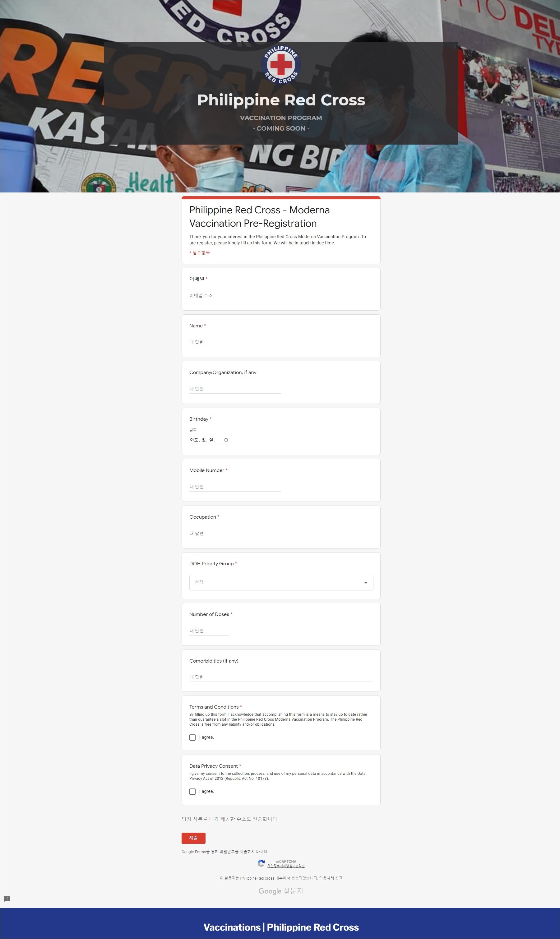
Task: Click the 'Google Forms' password warning text
Action: (225, 852)
